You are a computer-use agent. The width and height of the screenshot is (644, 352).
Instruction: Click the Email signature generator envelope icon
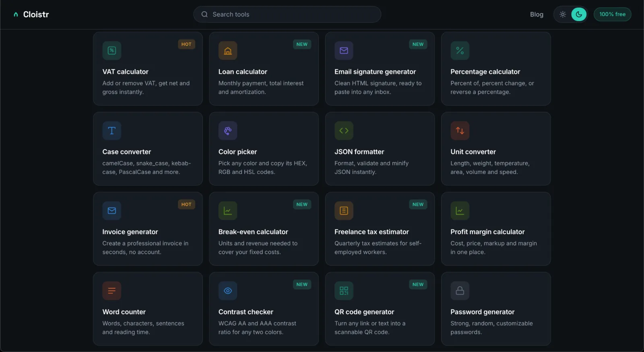[344, 50]
